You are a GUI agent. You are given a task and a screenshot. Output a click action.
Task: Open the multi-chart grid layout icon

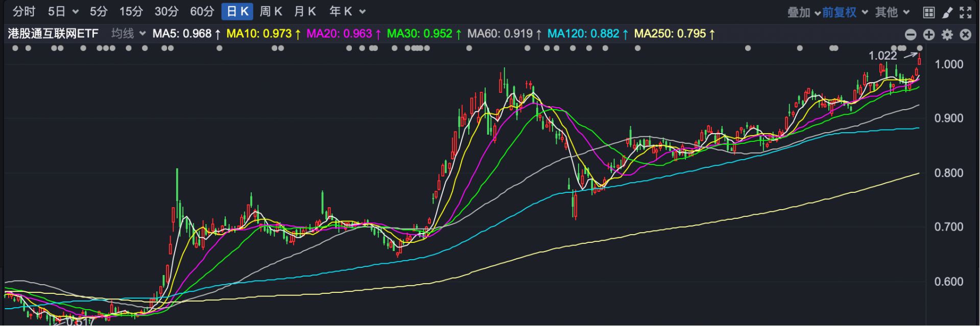[929, 12]
